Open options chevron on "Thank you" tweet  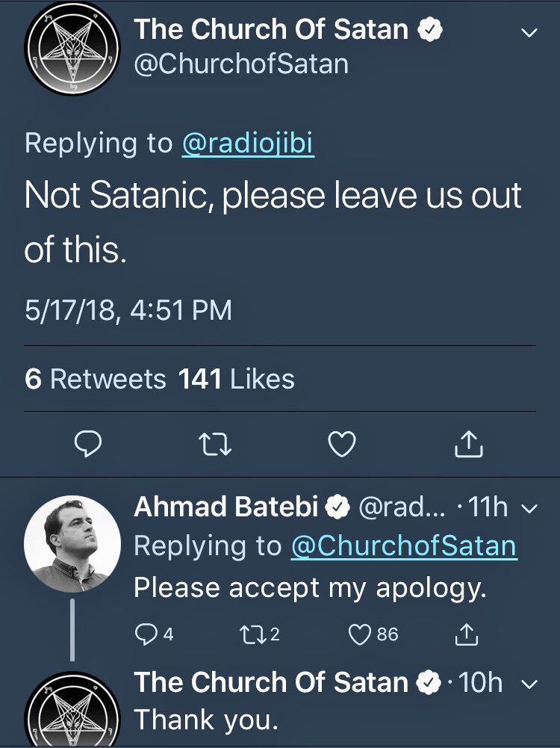529,684
